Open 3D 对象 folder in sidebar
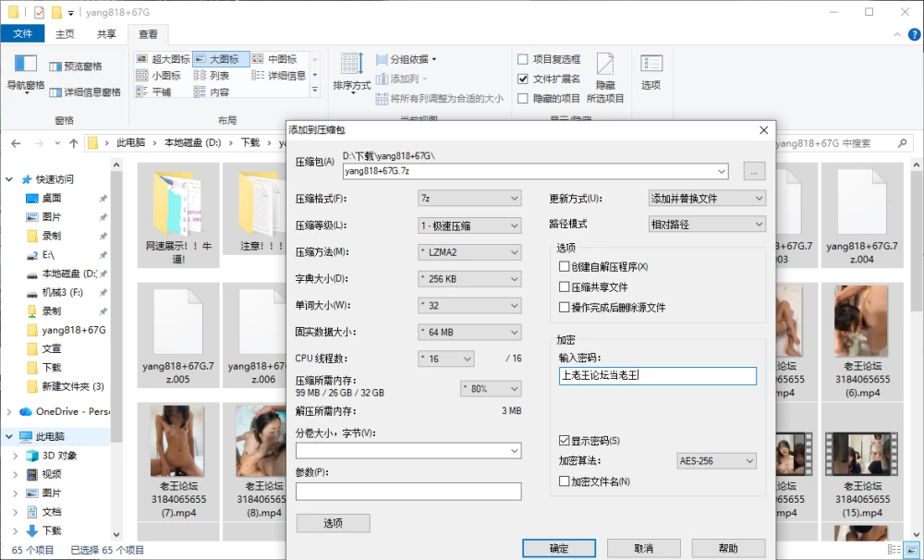Screen dimensions: 924x560 [59, 455]
